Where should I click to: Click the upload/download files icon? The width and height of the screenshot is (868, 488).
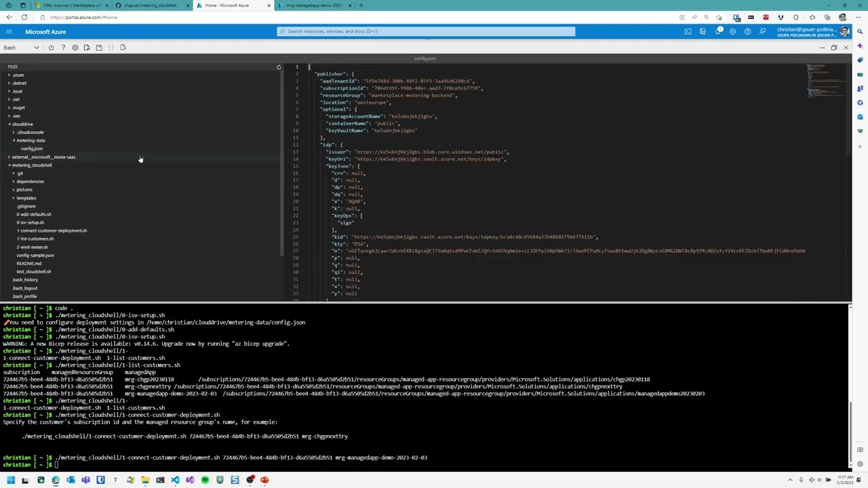tap(87, 47)
